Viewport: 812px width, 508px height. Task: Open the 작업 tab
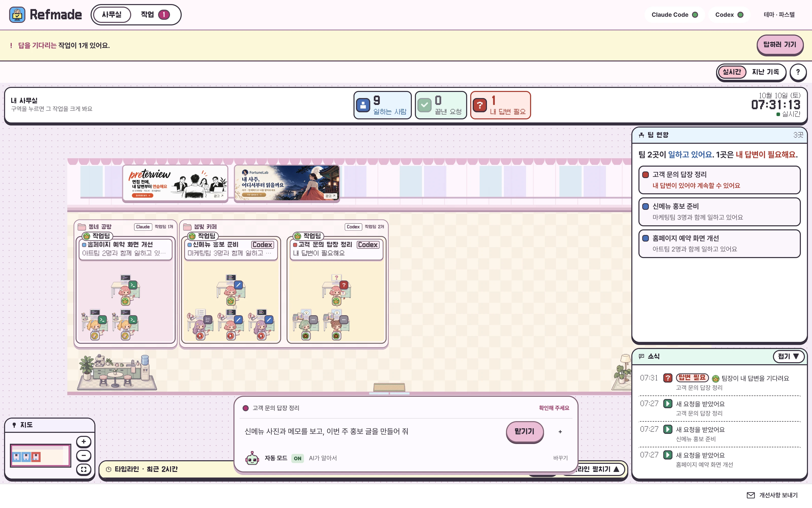click(155, 15)
